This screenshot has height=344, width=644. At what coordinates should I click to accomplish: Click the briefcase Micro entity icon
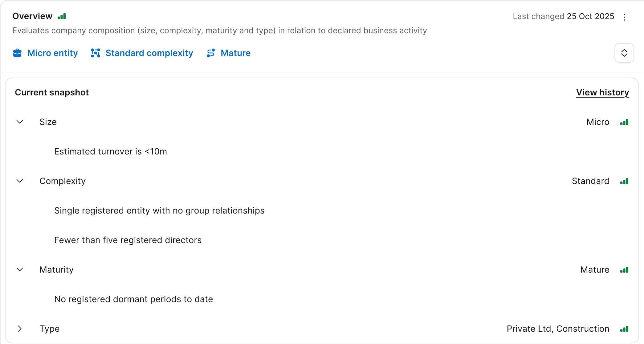(17, 53)
